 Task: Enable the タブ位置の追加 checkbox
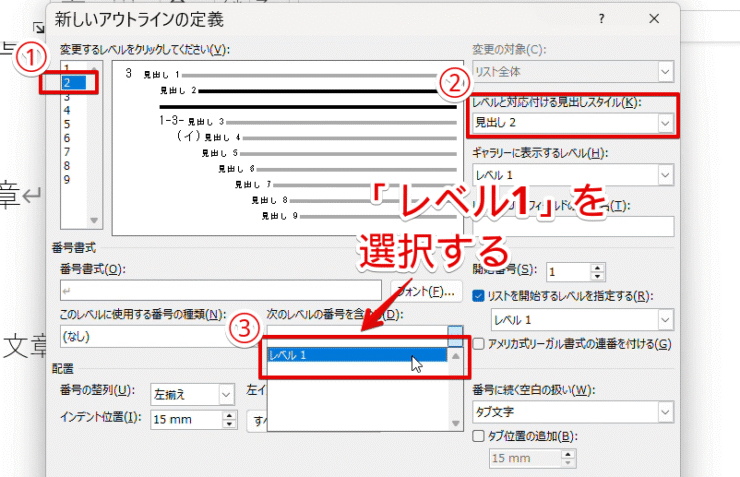(x=478, y=436)
